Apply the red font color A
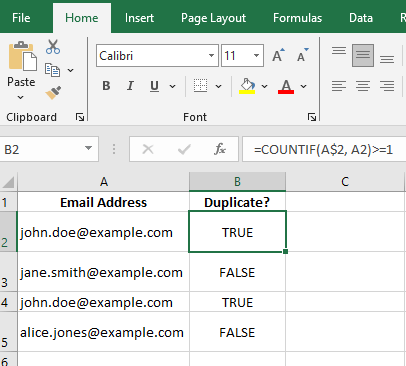406x366 pixels. point(286,86)
